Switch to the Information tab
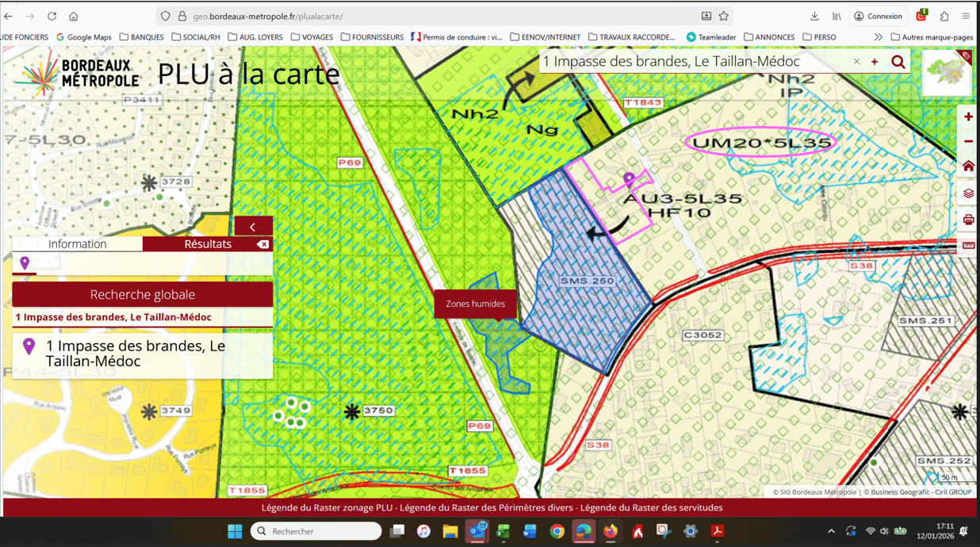The height and width of the screenshot is (547, 980). tap(78, 244)
